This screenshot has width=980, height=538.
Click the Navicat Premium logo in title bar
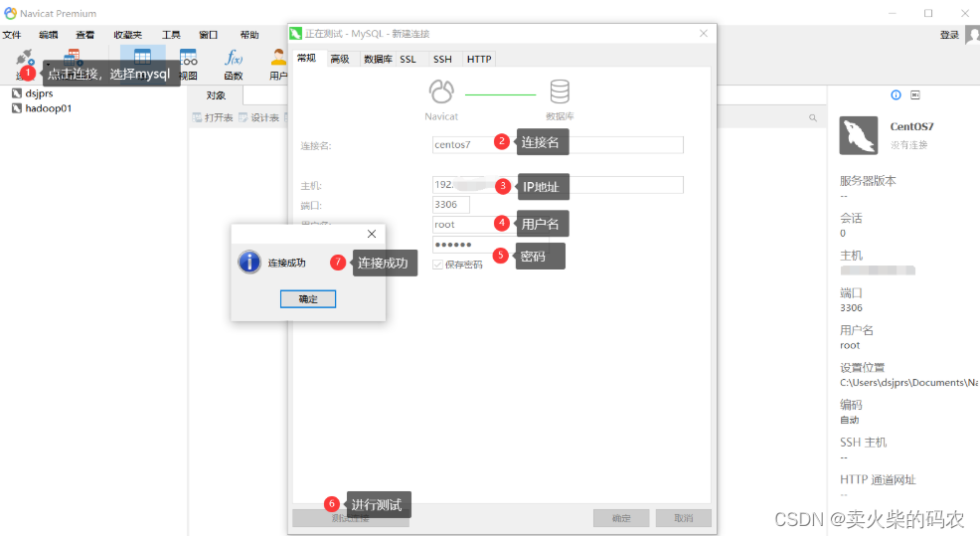(x=10, y=13)
